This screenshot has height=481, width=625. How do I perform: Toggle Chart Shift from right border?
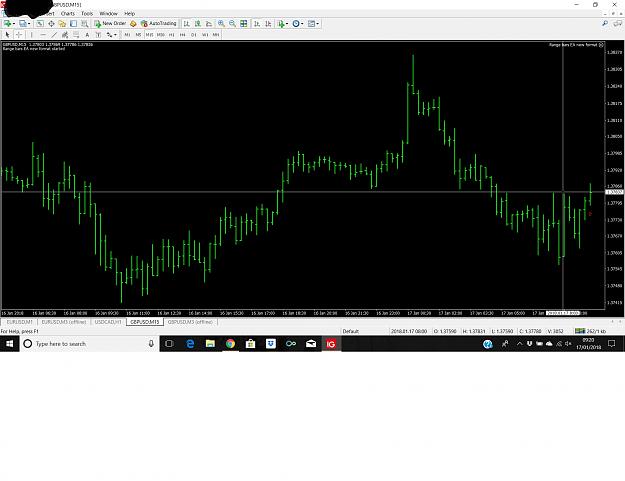click(268, 24)
